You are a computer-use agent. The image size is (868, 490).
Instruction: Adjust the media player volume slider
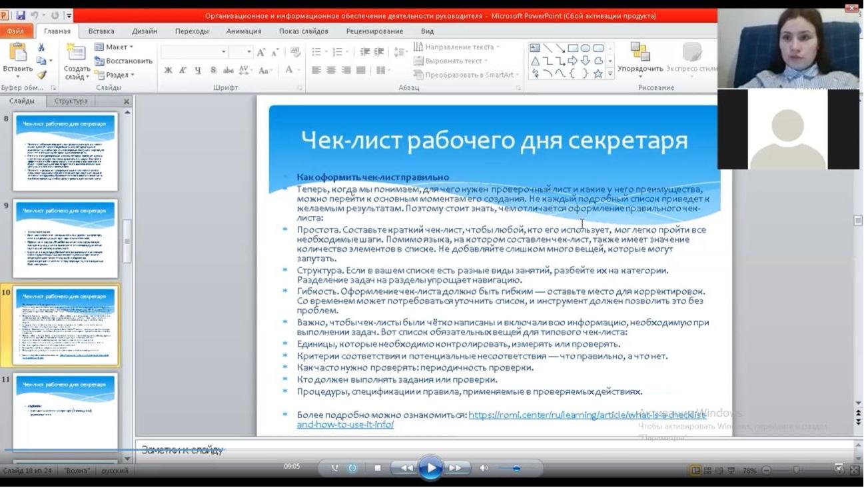(516, 469)
